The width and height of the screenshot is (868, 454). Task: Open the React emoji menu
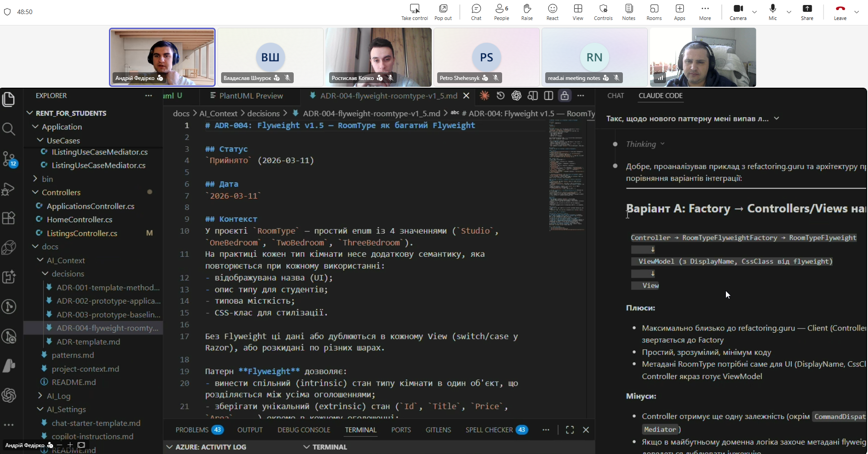(552, 12)
